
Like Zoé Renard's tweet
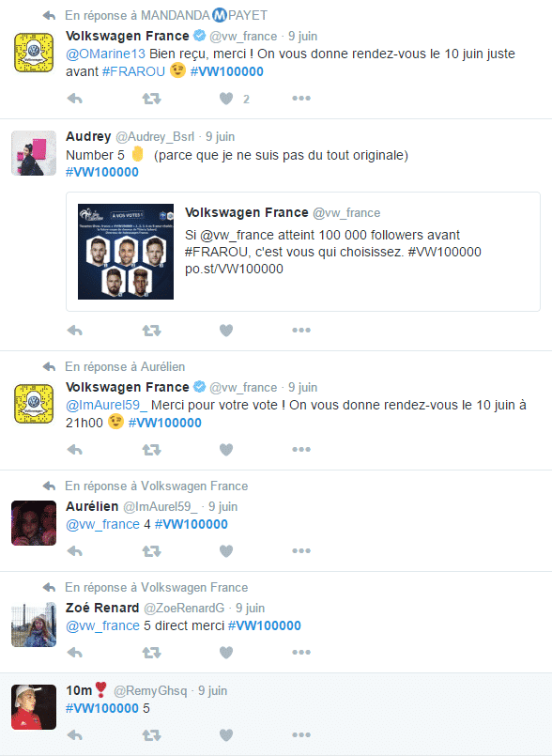coord(226,653)
